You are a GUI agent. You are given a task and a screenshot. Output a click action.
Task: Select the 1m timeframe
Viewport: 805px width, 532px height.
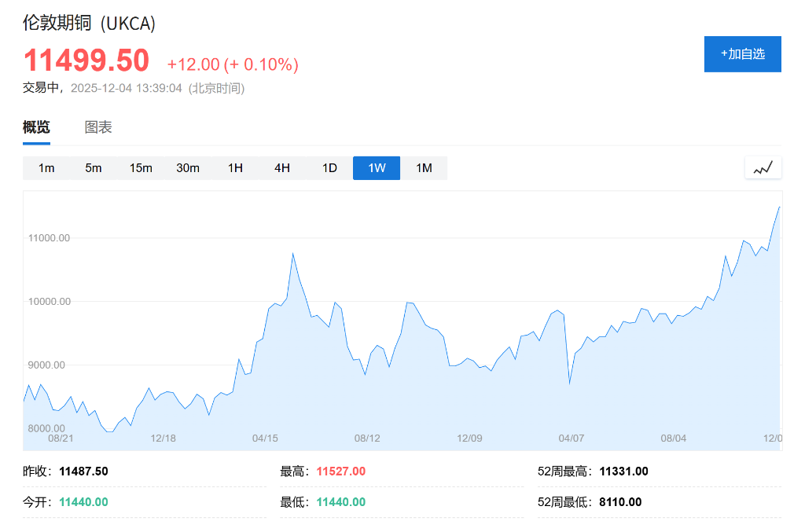coord(46,167)
